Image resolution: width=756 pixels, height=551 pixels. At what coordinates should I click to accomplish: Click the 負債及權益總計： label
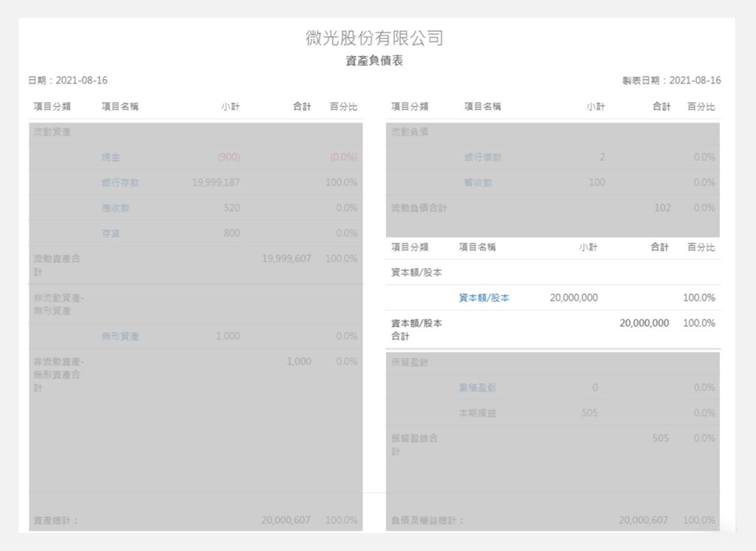tap(427, 521)
